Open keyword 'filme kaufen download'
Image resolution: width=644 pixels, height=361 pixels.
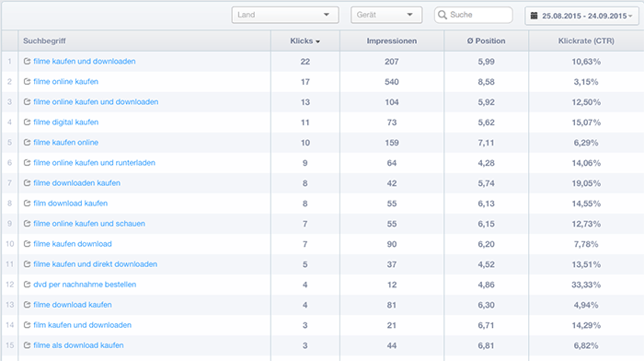click(x=73, y=244)
